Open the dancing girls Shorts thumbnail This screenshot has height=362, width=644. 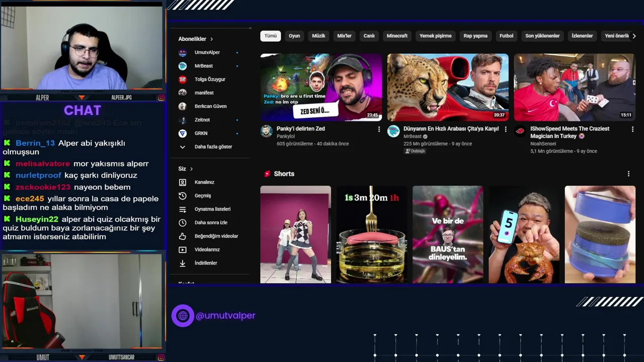(x=296, y=234)
